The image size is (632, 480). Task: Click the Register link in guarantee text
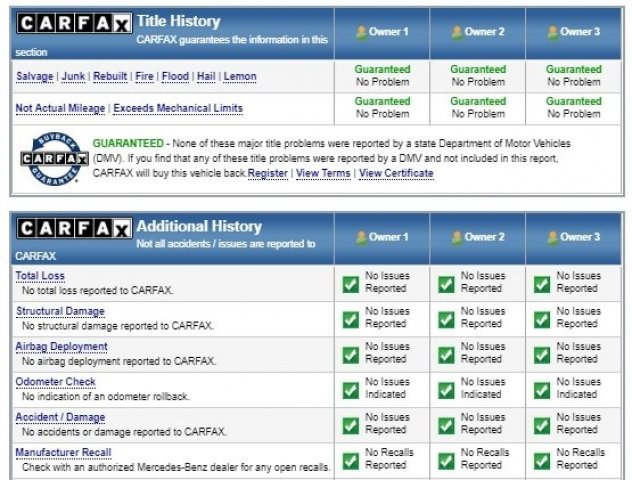(267, 173)
